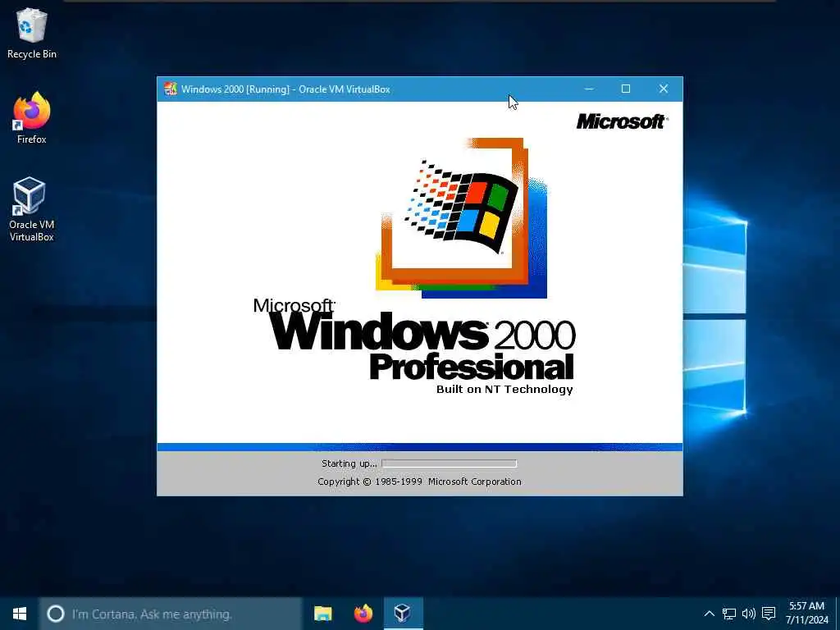Close the Windows 2000 VirtualBox window
Image resolution: width=840 pixels, height=630 pixels.
663,89
